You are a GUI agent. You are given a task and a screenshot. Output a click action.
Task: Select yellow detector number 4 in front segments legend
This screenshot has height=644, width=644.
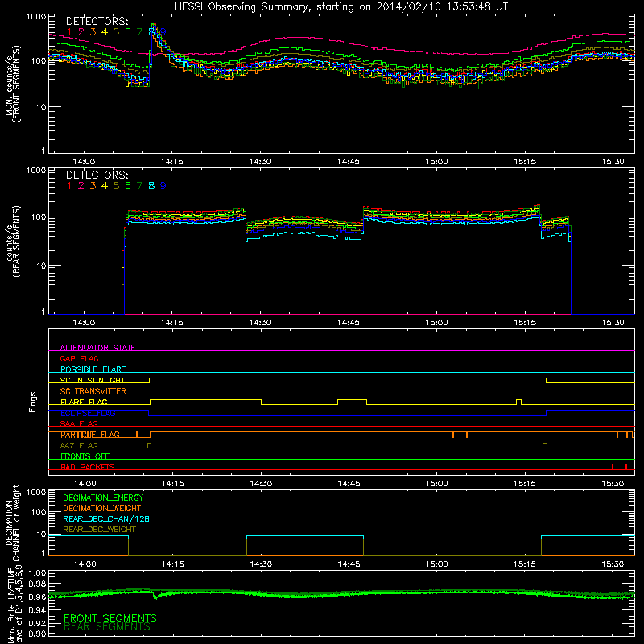click(105, 31)
